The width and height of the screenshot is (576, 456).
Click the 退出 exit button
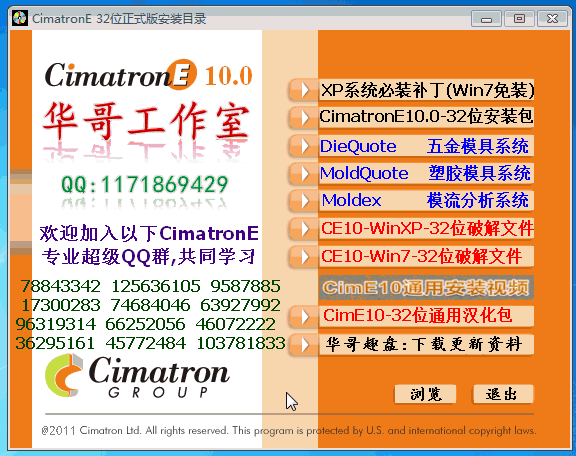(x=503, y=394)
